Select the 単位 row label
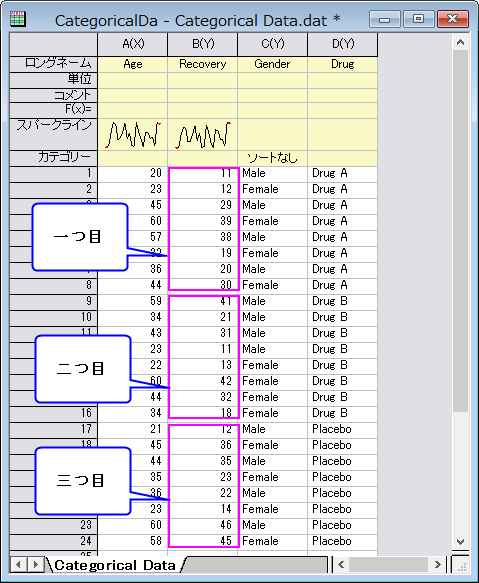 (54, 80)
